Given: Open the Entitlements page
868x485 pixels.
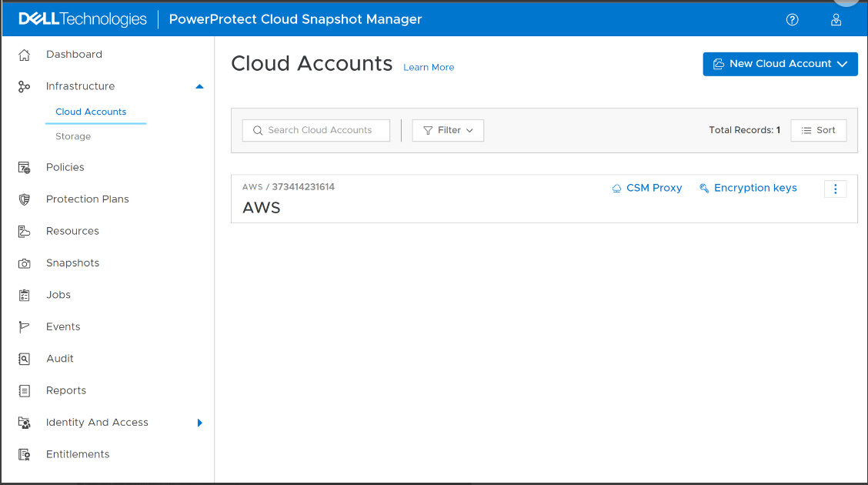Looking at the screenshot, I should tap(78, 454).
